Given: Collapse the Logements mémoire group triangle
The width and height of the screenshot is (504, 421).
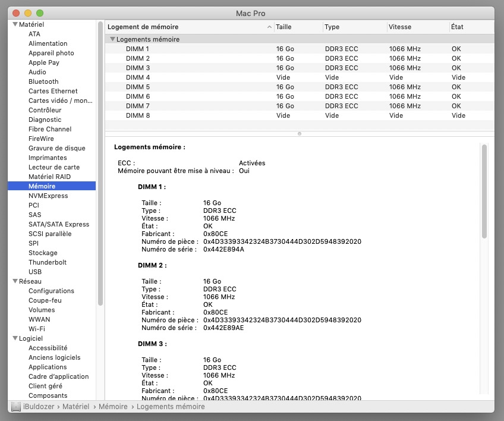Looking at the screenshot, I should click(112, 39).
